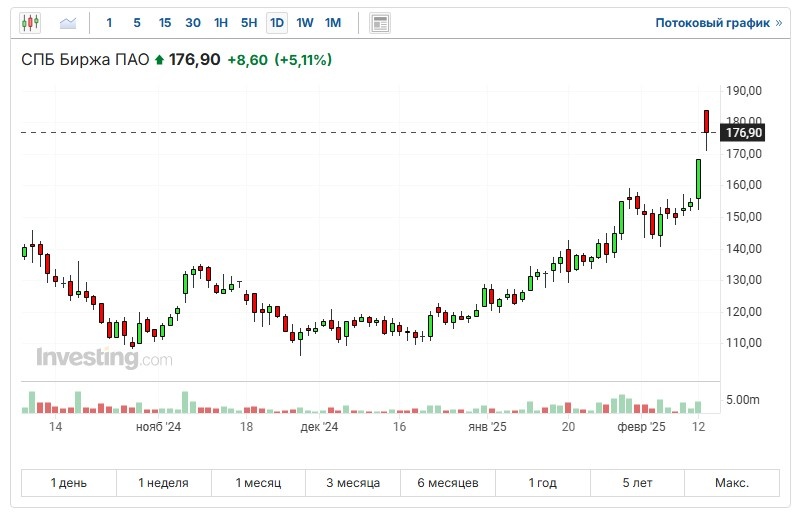The width and height of the screenshot is (799, 521).
Task: Click the 150,00 axis label
Action: (744, 217)
